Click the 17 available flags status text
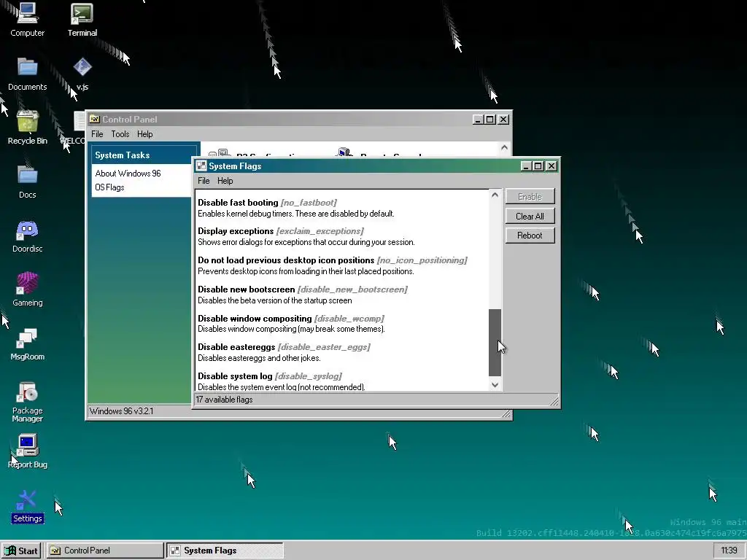This screenshot has height=560, width=747. [225, 400]
